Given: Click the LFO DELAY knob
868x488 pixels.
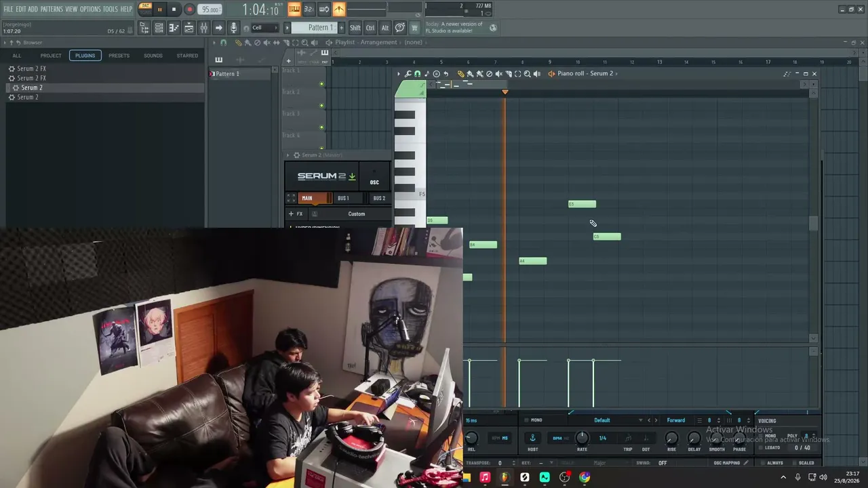Looking at the screenshot, I should pyautogui.click(x=694, y=439).
